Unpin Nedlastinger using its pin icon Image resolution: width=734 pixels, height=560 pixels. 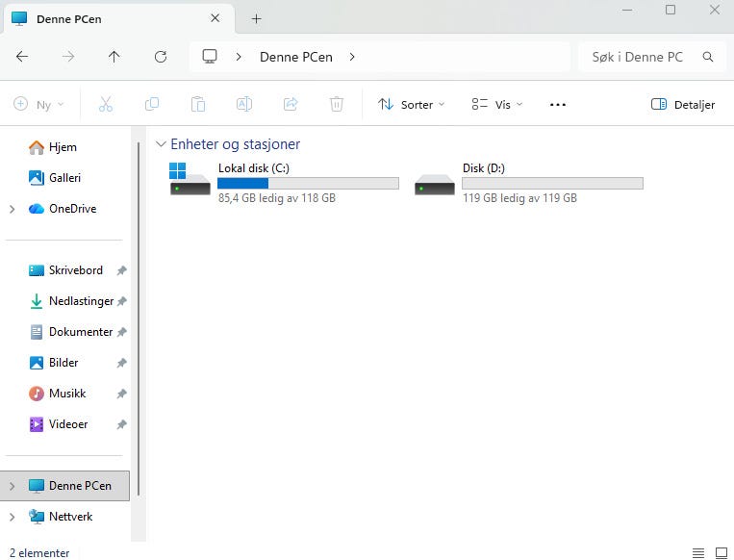pos(122,301)
